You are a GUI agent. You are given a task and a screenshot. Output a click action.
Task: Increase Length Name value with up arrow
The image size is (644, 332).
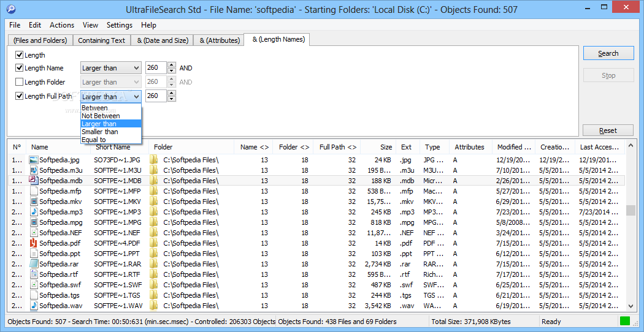tap(172, 66)
